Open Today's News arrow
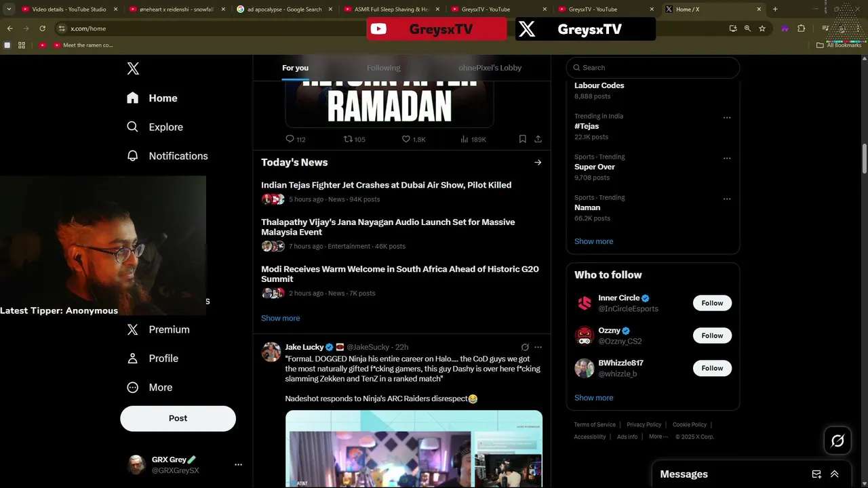 (538, 163)
